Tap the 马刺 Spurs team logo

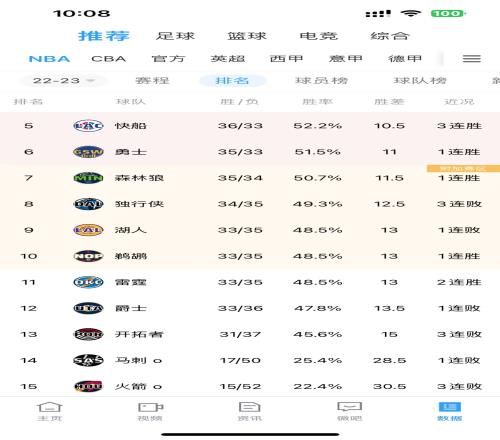88,360
